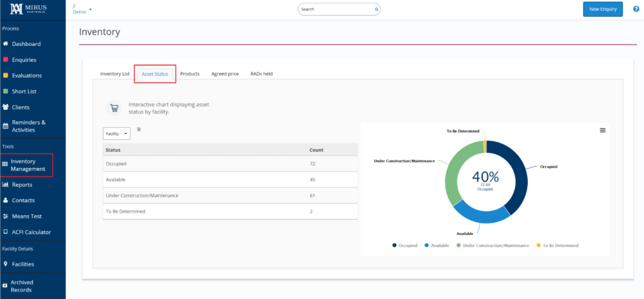Toggle Occupied legend item

click(405, 245)
